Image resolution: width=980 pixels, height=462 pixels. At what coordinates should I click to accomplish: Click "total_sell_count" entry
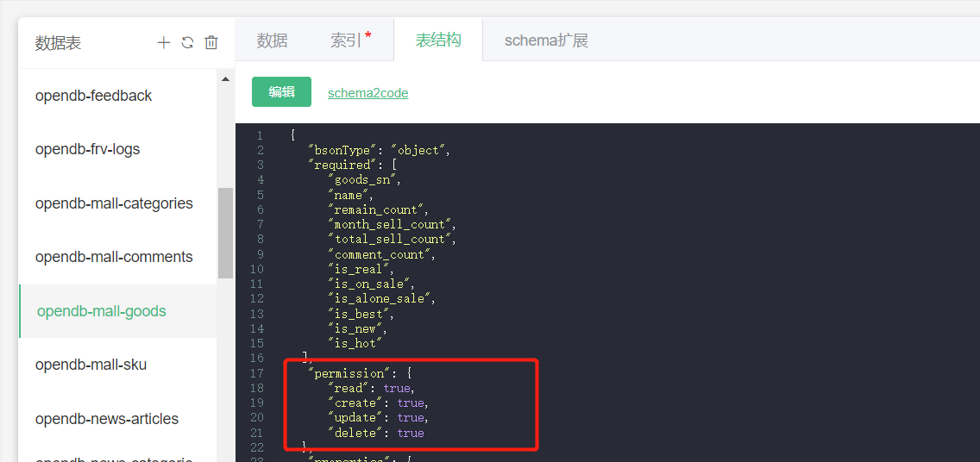point(390,239)
